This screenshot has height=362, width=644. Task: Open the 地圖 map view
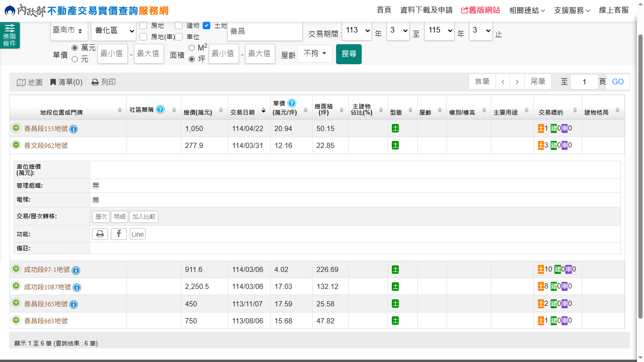click(30, 82)
